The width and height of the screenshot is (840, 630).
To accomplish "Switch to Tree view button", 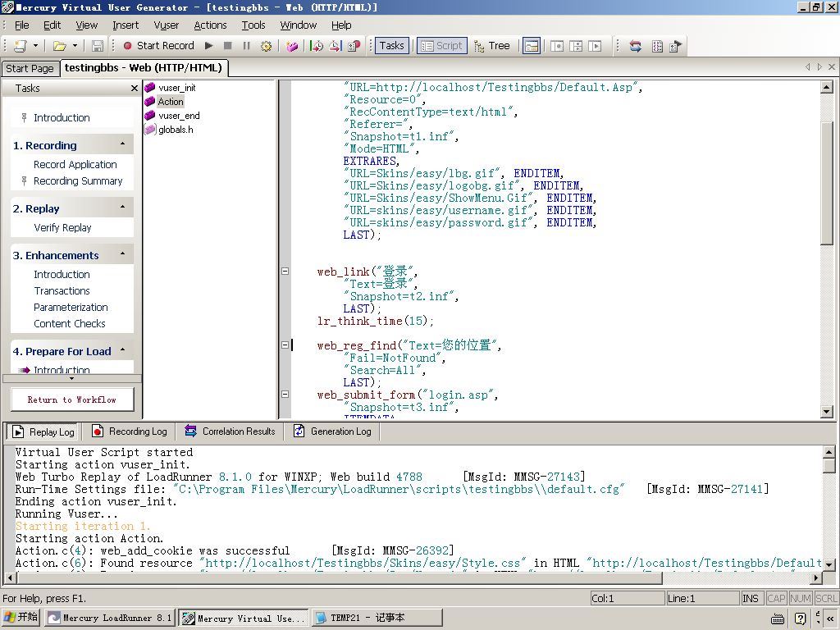I will pyautogui.click(x=492, y=46).
